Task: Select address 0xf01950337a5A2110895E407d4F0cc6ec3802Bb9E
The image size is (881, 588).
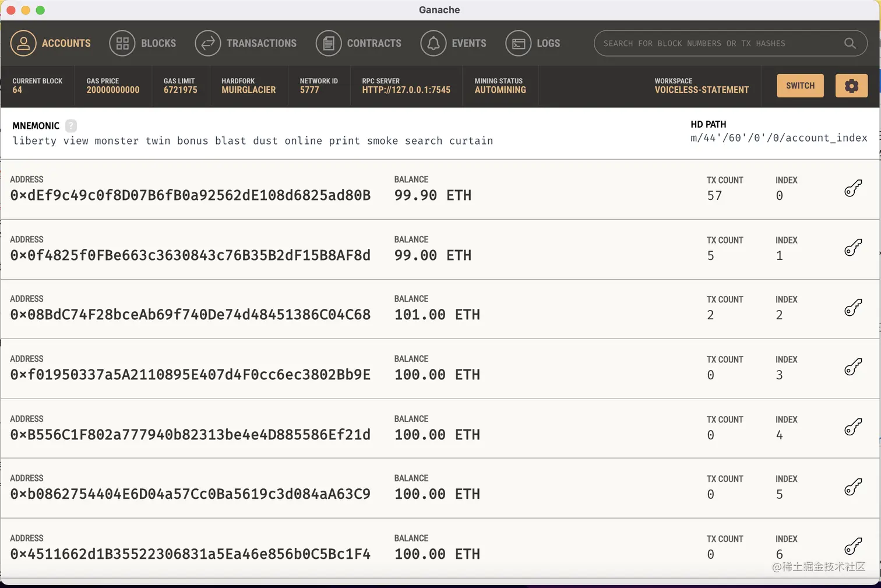Action: click(x=191, y=375)
